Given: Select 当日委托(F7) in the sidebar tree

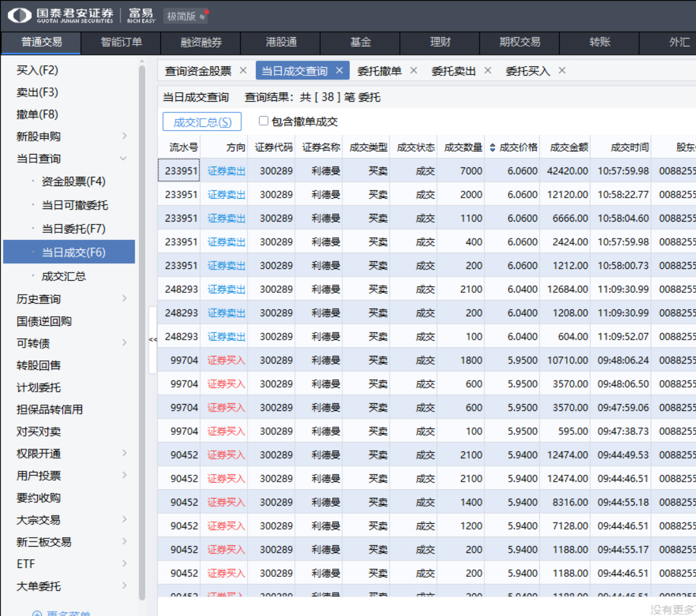Looking at the screenshot, I should 73,228.
